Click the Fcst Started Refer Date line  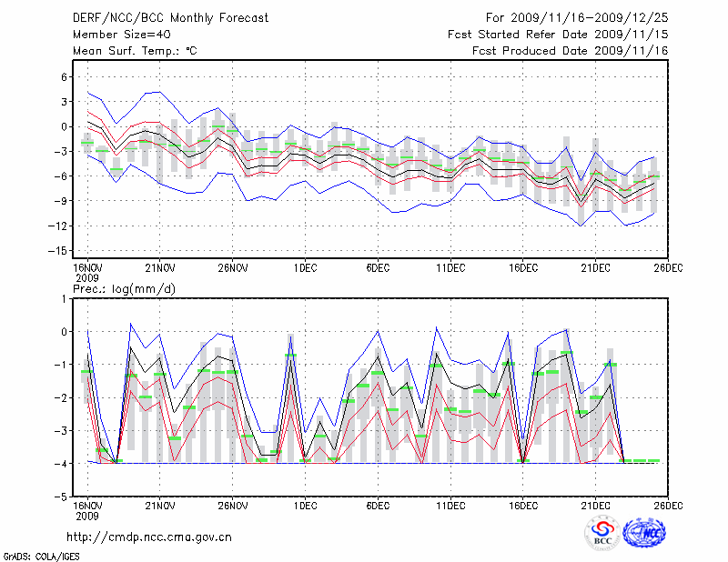click(558, 34)
